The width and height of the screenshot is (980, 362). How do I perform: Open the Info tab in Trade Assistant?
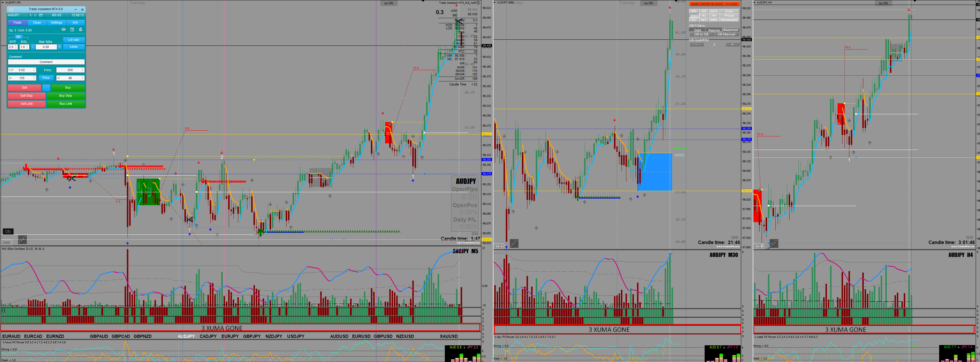tap(75, 22)
